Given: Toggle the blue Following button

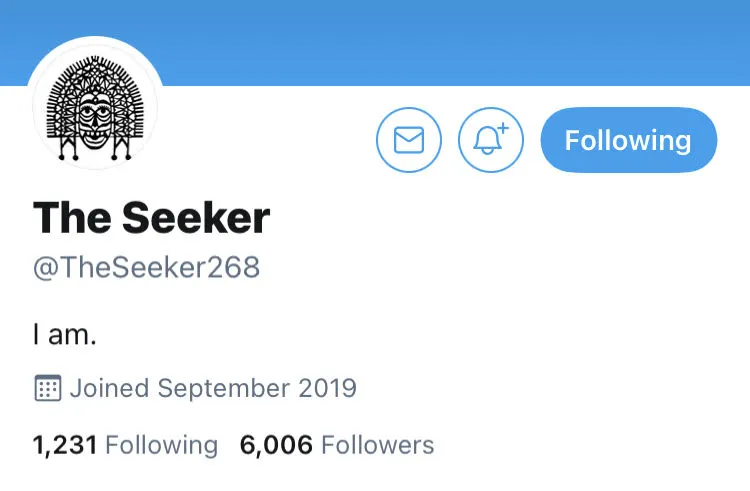Looking at the screenshot, I should point(628,140).
